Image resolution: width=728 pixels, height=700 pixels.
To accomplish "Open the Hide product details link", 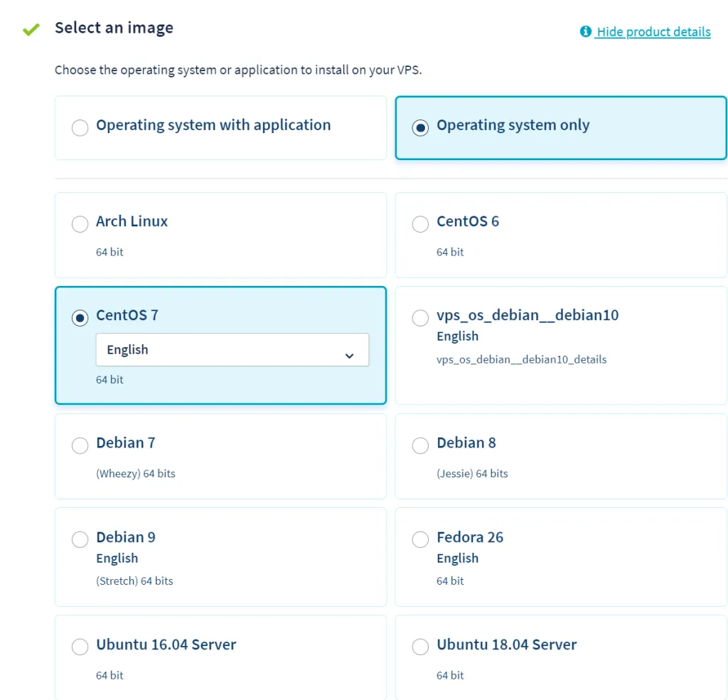I will [653, 31].
